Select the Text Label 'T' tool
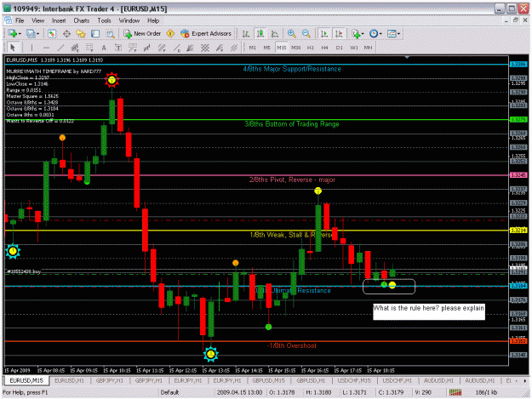The width and height of the screenshot is (532, 399). [118, 48]
